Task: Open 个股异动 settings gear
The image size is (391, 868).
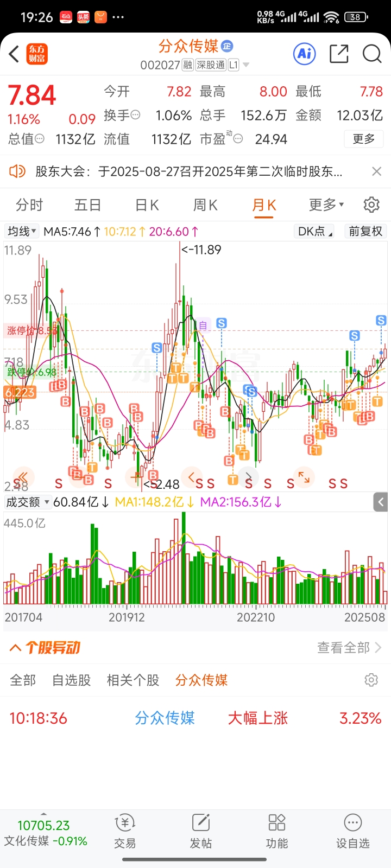Action: pyautogui.click(x=371, y=680)
